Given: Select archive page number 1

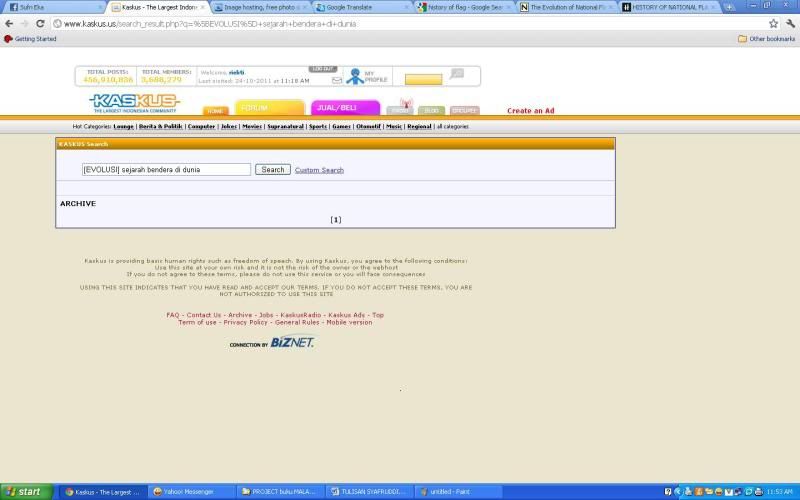Looking at the screenshot, I should point(336,219).
